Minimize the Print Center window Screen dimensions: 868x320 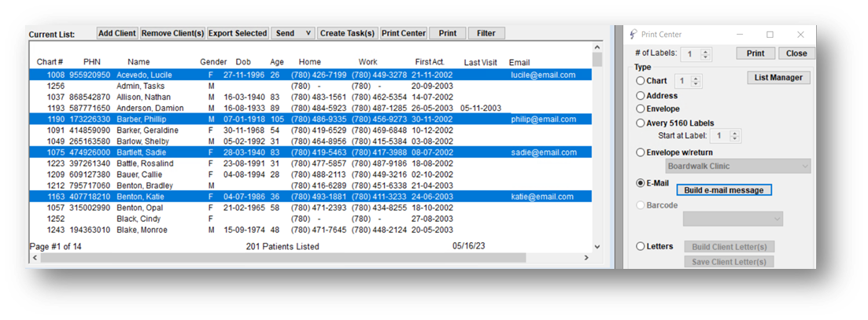click(x=740, y=35)
